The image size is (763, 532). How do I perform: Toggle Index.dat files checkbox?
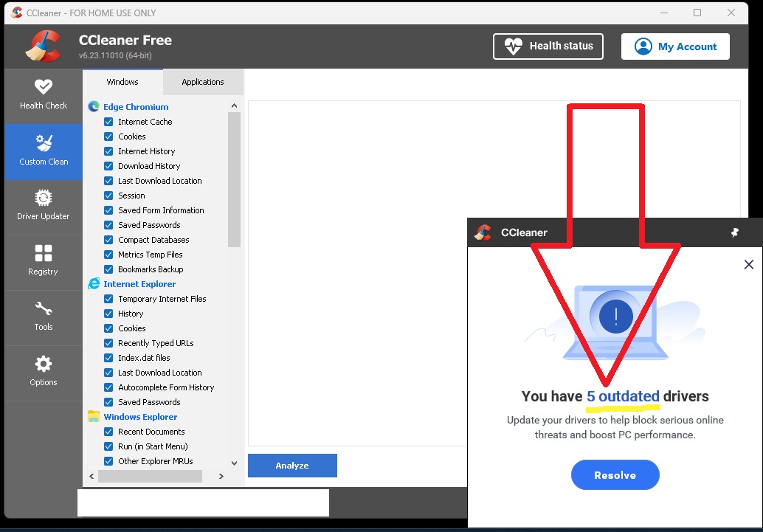point(108,358)
